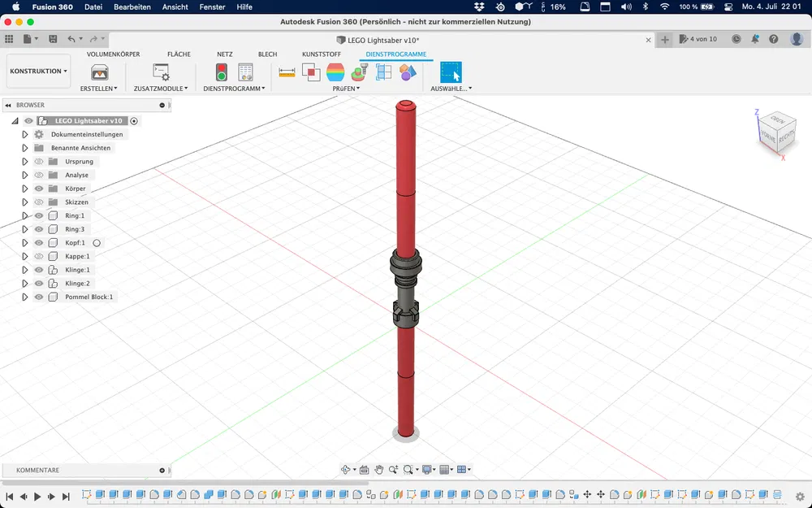Open the job status clock icon

736,39
